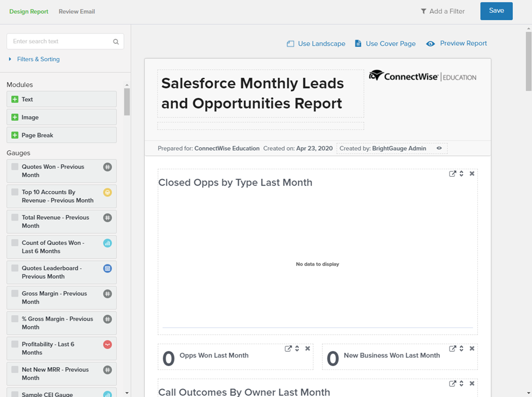Viewport: 532px width, 397px height.
Task: Click red line chart icon on Profitability gauge
Action: [x=107, y=344]
